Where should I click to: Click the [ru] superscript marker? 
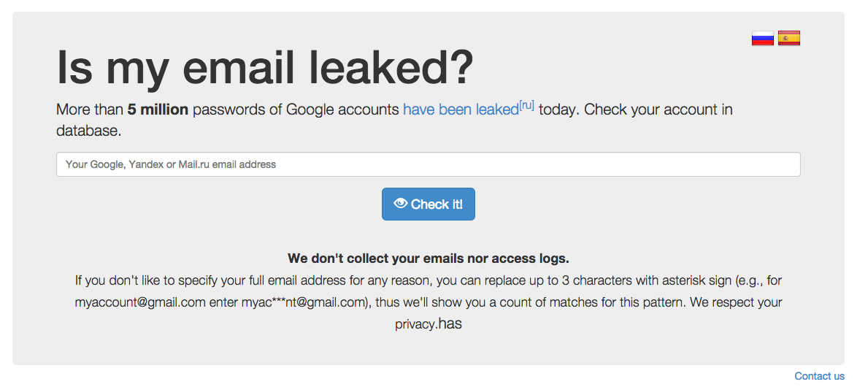(526, 105)
